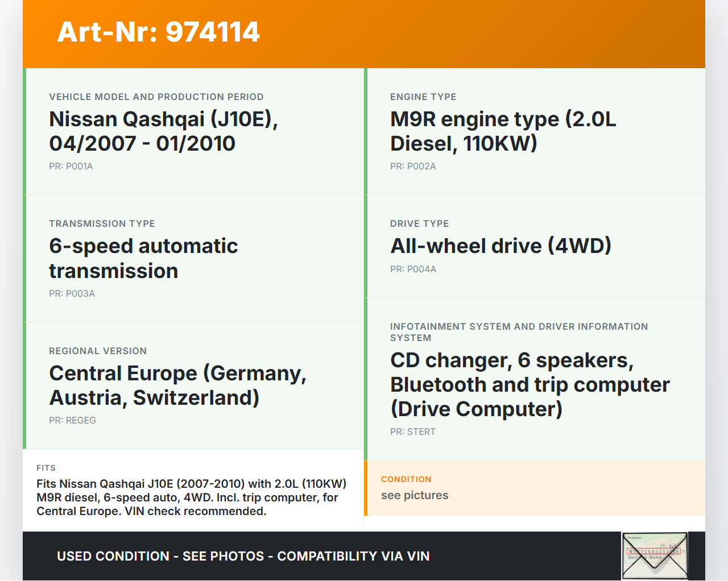Click the Central Europe regional version value
The width and height of the screenshot is (728, 581).
177,385
